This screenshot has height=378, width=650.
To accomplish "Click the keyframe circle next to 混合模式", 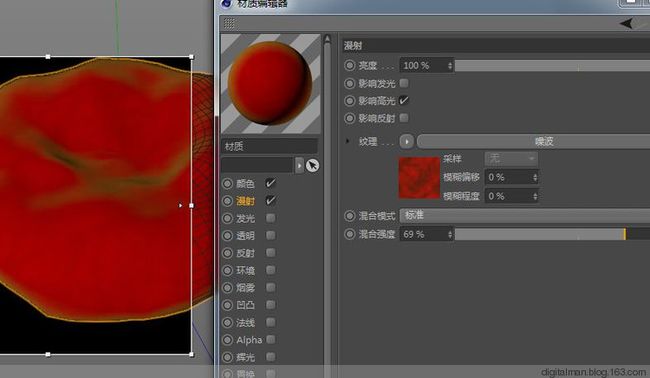I will 349,216.
